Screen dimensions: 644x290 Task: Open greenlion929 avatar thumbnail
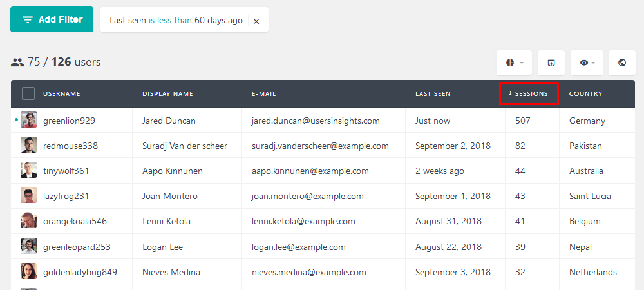point(29,120)
